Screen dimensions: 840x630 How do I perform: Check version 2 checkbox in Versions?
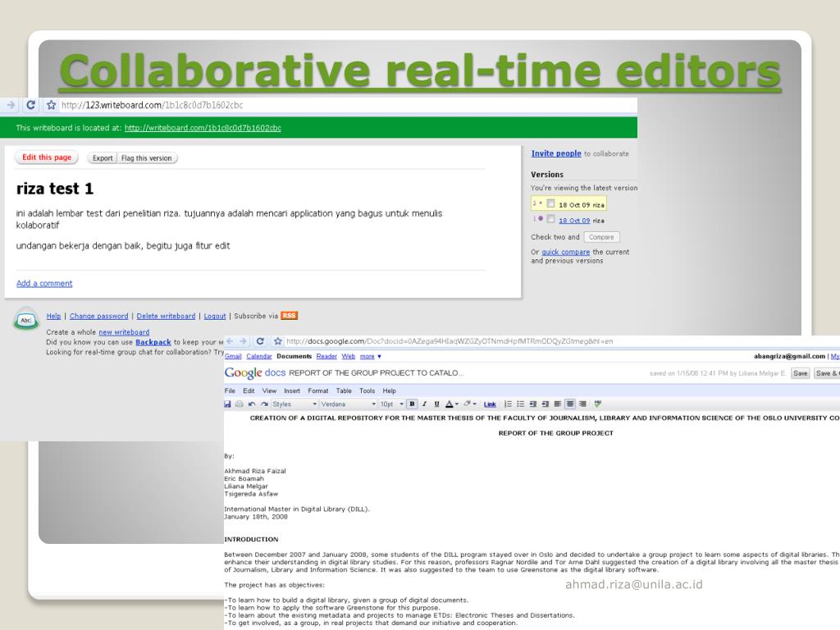550,203
